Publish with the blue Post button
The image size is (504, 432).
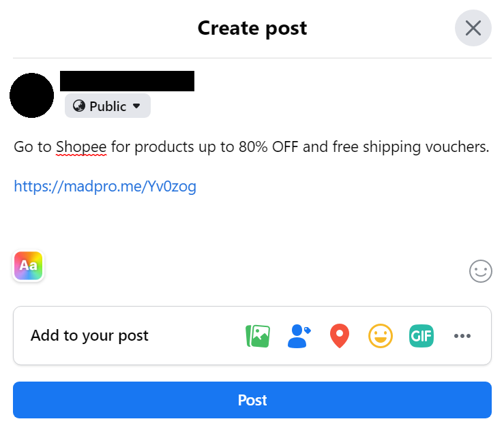coord(252,400)
